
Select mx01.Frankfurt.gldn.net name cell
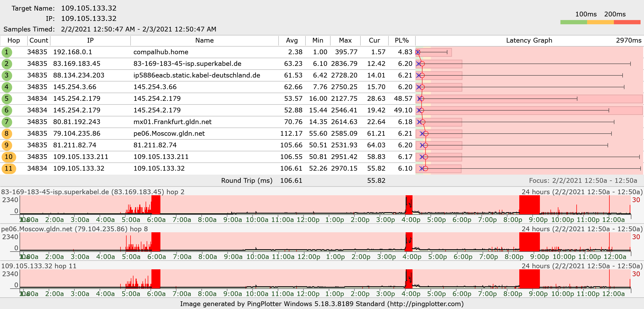pos(173,122)
